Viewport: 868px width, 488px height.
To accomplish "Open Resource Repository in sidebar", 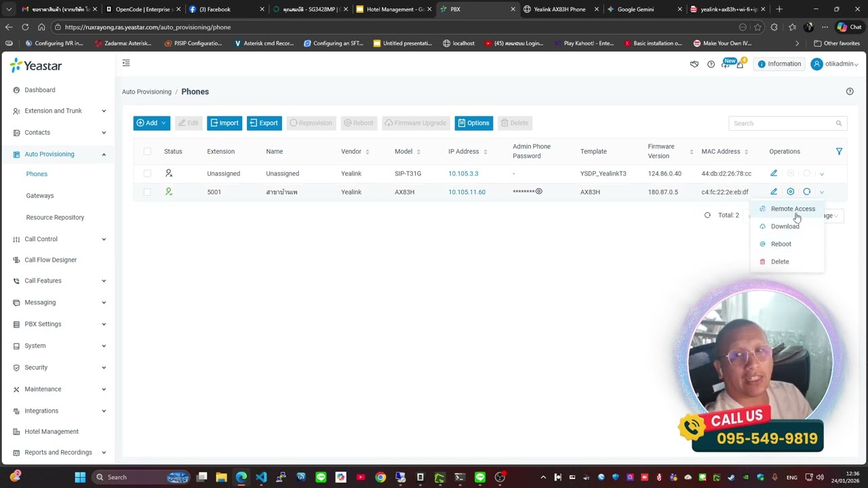I will pyautogui.click(x=55, y=218).
